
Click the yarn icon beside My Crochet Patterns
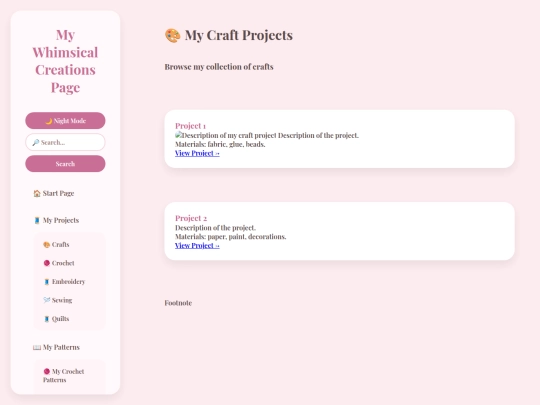pos(46,371)
